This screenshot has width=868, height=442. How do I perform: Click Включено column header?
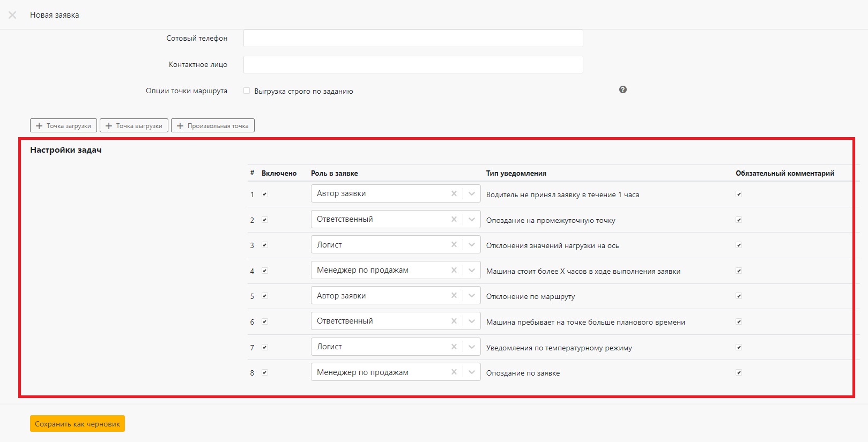coord(279,173)
